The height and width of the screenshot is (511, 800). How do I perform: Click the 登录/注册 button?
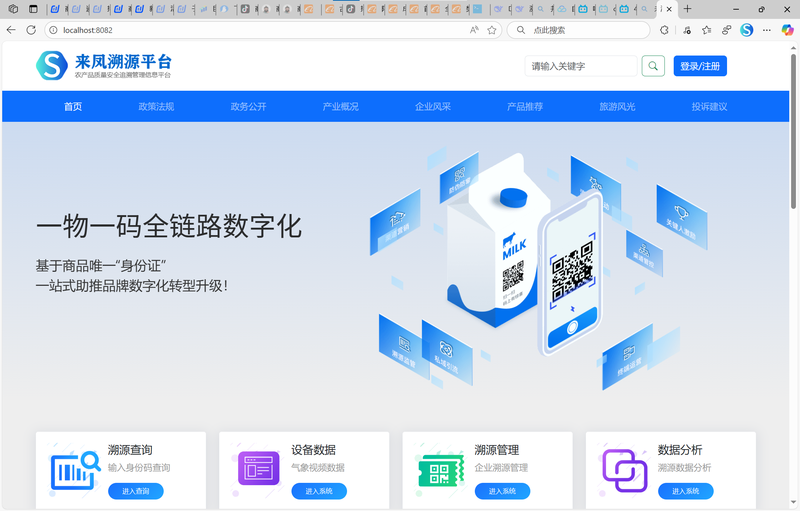point(700,66)
